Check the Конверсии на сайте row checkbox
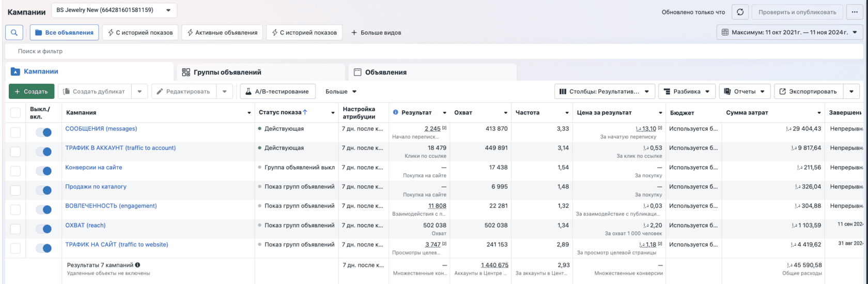The width and height of the screenshot is (868, 284). tap(16, 171)
